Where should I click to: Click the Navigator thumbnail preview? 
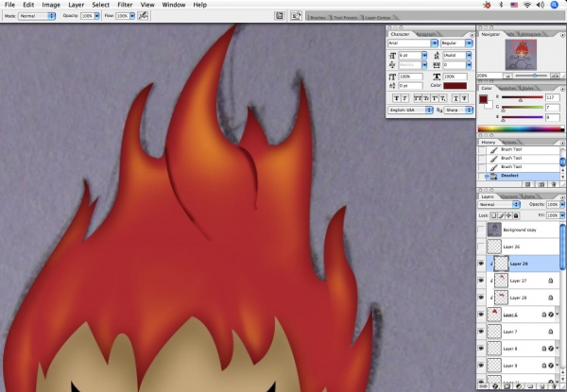pyautogui.click(x=521, y=55)
